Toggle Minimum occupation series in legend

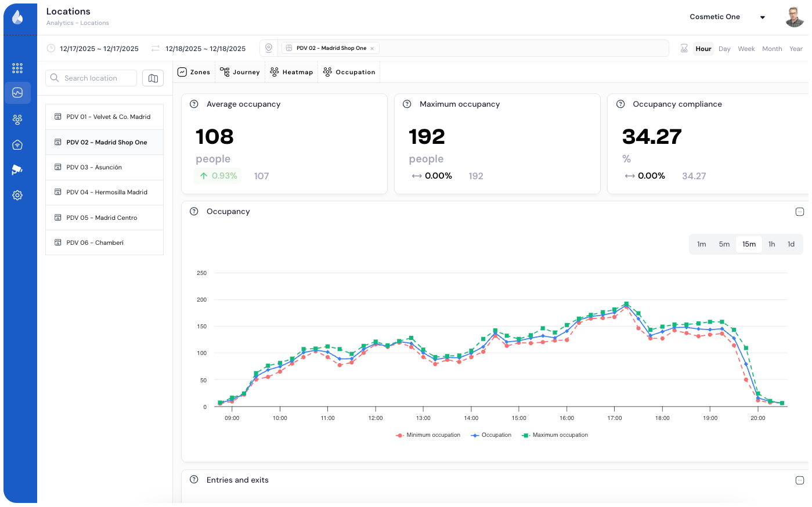pyautogui.click(x=428, y=435)
